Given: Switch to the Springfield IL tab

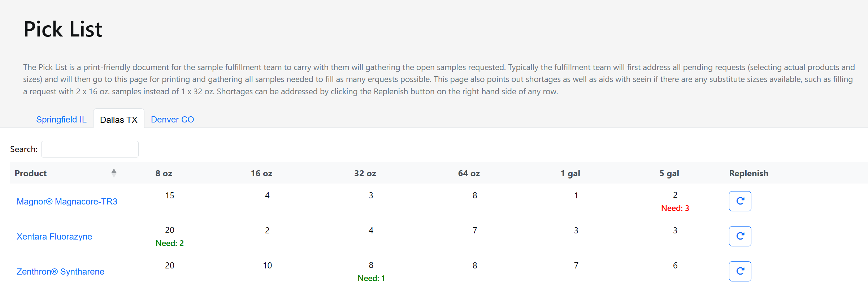Looking at the screenshot, I should pos(61,120).
